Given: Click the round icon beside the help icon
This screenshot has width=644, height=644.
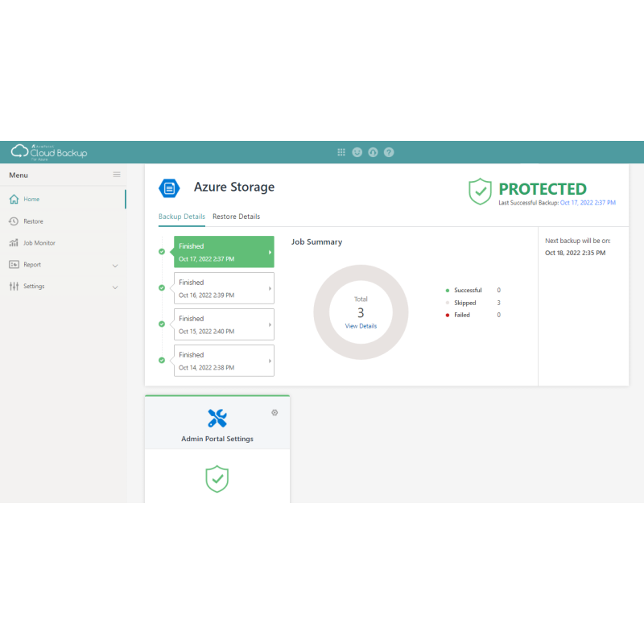Looking at the screenshot, I should coord(373,152).
